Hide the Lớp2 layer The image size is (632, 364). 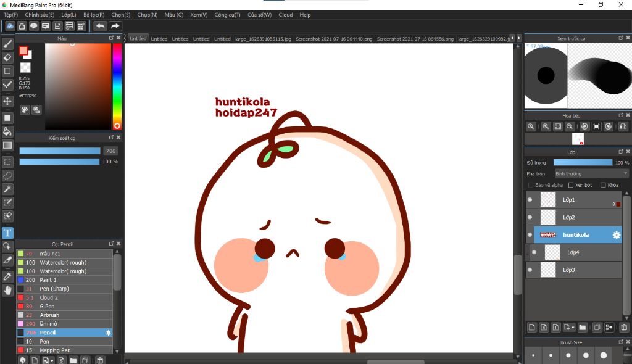[530, 217]
